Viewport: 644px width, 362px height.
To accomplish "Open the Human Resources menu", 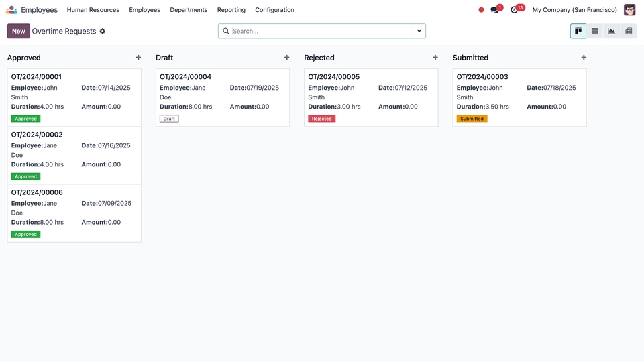I will (93, 10).
